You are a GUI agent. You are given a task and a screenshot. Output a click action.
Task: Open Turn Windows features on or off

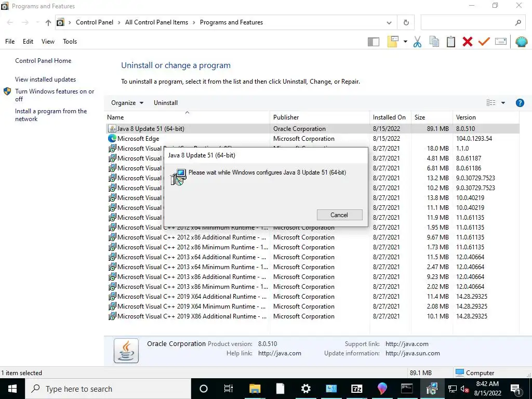(55, 96)
